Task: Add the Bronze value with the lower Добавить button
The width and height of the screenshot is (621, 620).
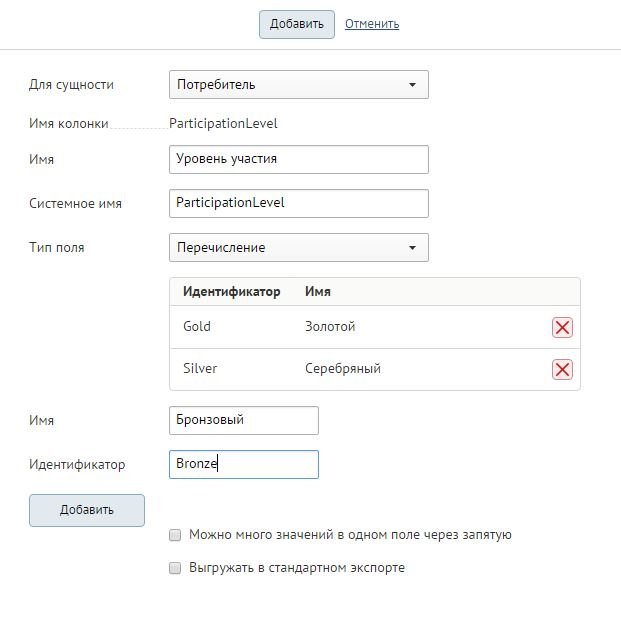Action: (x=87, y=510)
